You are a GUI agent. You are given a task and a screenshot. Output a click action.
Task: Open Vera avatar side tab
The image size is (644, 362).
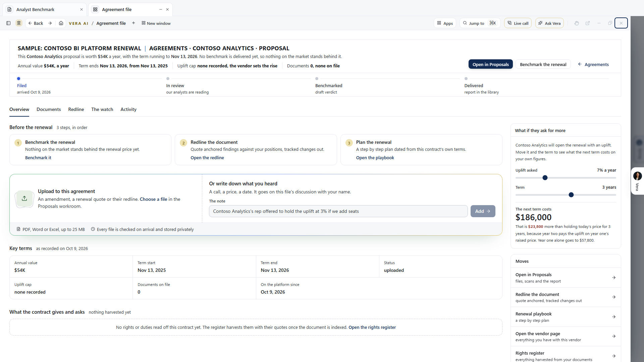[637, 181]
